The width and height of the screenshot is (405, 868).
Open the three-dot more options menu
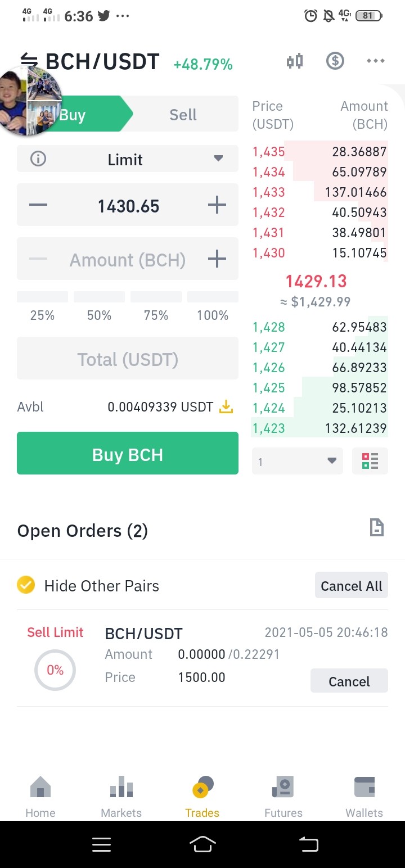pyautogui.click(x=376, y=61)
